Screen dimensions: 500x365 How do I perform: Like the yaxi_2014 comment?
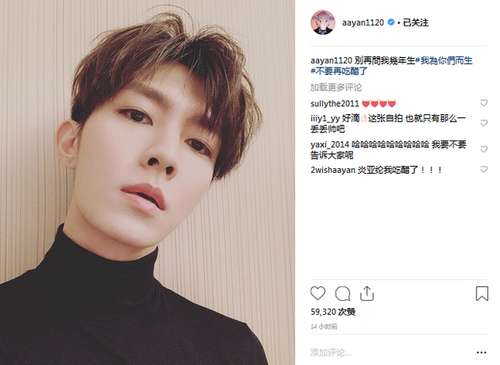484,149
